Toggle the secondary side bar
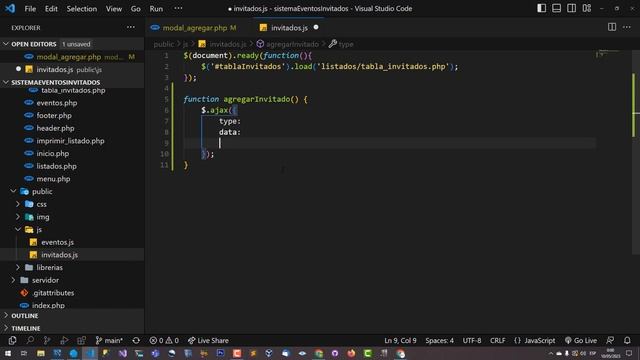The image size is (640, 360). pyautogui.click(x=571, y=8)
